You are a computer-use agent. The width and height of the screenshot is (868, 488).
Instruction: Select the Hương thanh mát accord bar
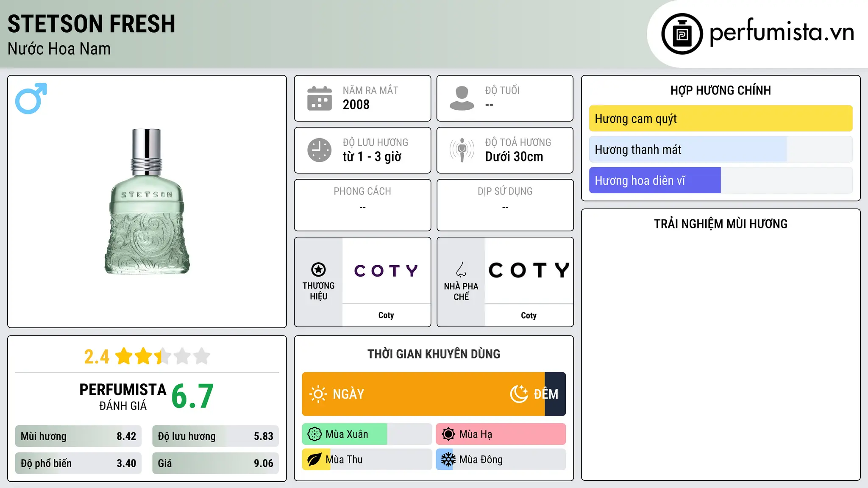pos(721,150)
